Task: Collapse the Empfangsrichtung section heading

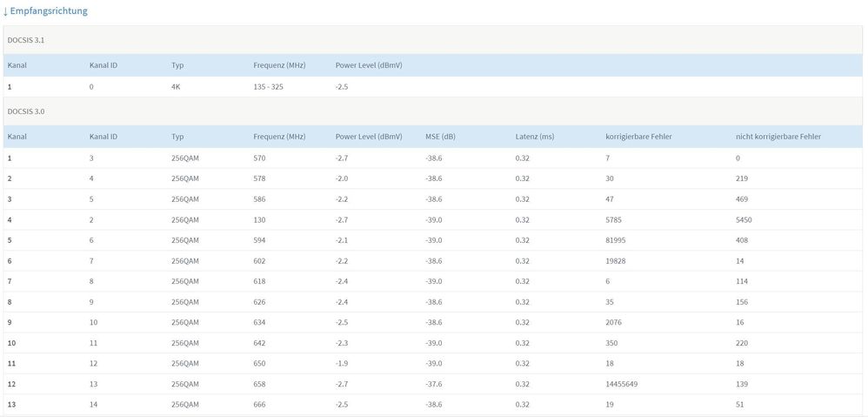Action: (45, 10)
